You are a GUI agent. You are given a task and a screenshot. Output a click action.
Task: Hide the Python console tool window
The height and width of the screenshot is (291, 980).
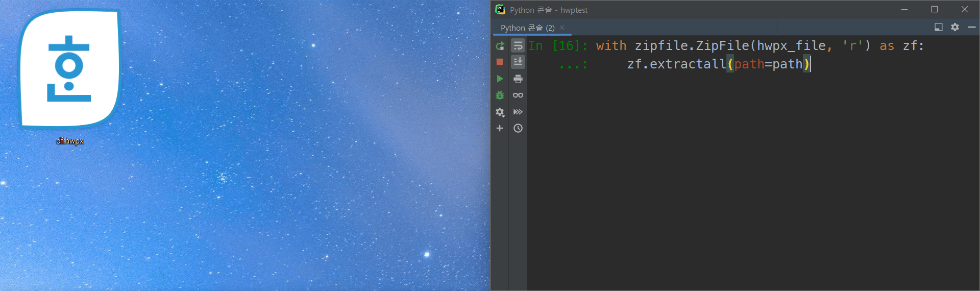coord(972,27)
